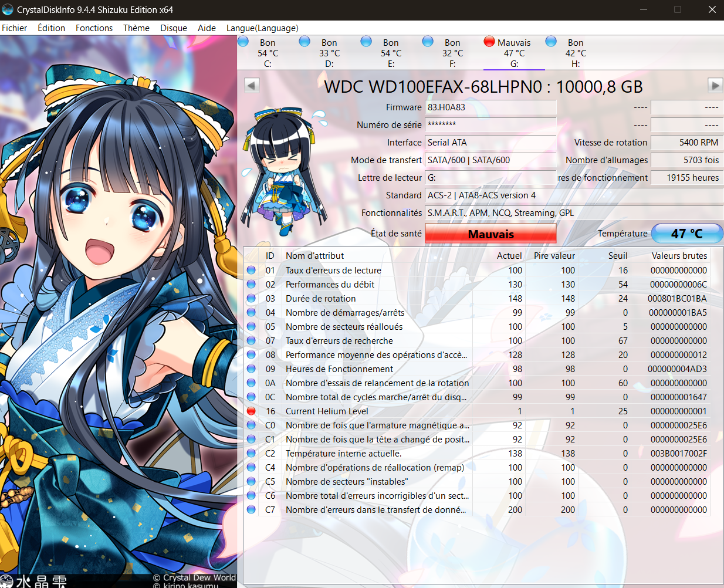Click the Performance moyenne des opérations row name
Viewport: 724px width, 588px height.
click(x=376, y=355)
